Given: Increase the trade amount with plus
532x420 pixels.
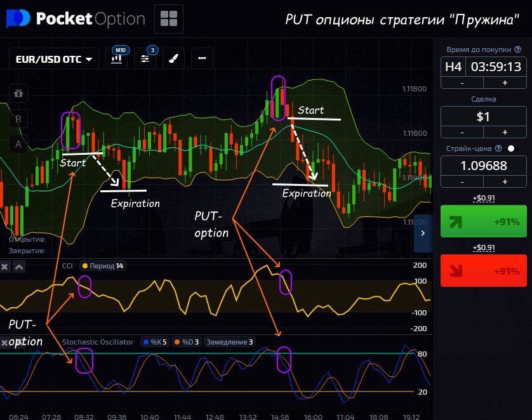Looking at the screenshot, I should tap(505, 132).
